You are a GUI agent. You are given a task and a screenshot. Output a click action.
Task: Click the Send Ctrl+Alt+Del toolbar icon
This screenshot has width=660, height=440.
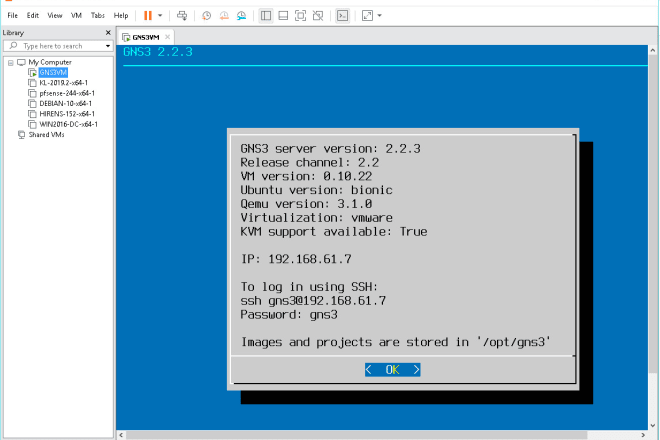coord(182,16)
